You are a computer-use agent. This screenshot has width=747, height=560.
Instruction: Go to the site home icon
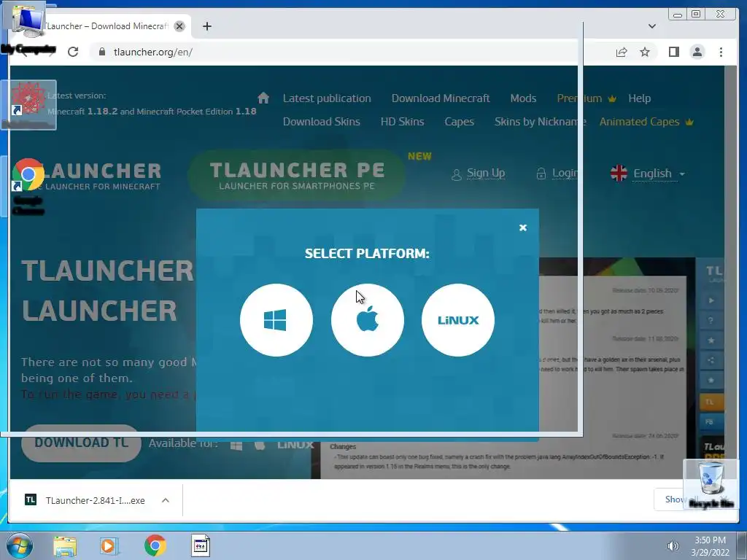(x=263, y=98)
